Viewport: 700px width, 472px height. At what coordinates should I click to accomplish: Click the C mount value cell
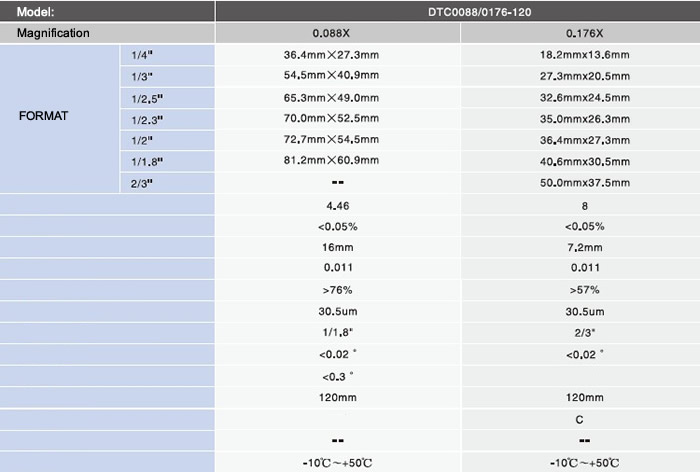pos(580,419)
